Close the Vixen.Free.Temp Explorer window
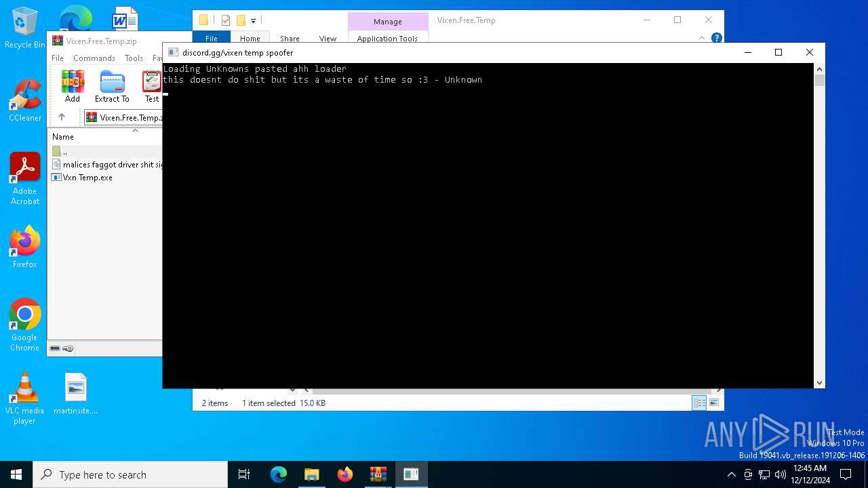868x488 pixels. click(x=709, y=20)
